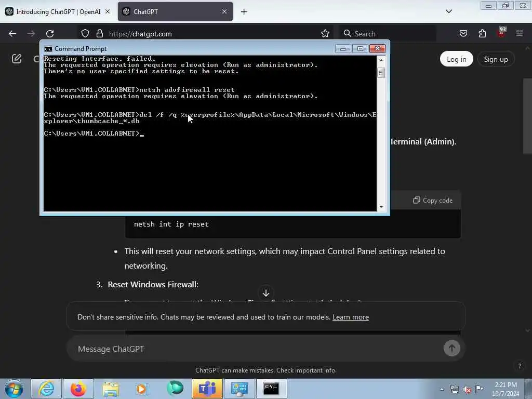Click the 'Reseting Interface, failed.' line
Image resolution: width=532 pixels, height=399 pixels.
coord(100,59)
